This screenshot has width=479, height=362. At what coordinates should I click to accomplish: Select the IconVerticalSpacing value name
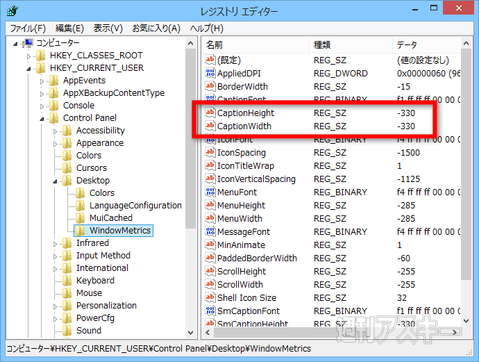click(256, 179)
